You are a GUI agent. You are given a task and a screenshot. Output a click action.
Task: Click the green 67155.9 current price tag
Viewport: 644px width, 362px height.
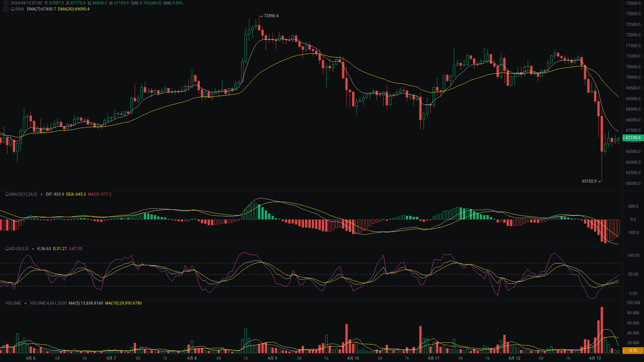[633, 138]
